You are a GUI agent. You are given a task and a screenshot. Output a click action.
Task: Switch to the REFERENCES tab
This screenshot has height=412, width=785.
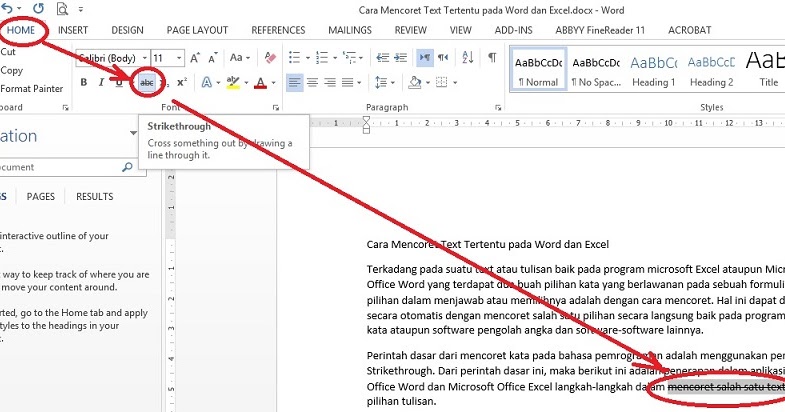click(x=278, y=30)
